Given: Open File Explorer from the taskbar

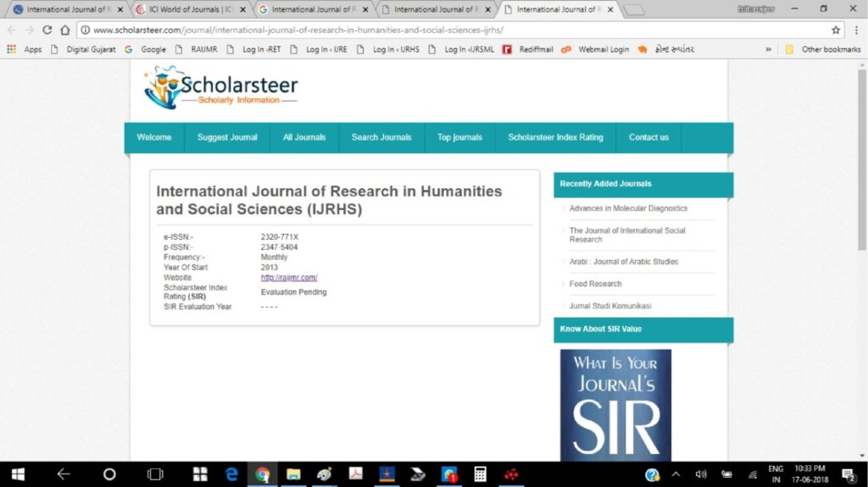Looking at the screenshot, I should [293, 474].
